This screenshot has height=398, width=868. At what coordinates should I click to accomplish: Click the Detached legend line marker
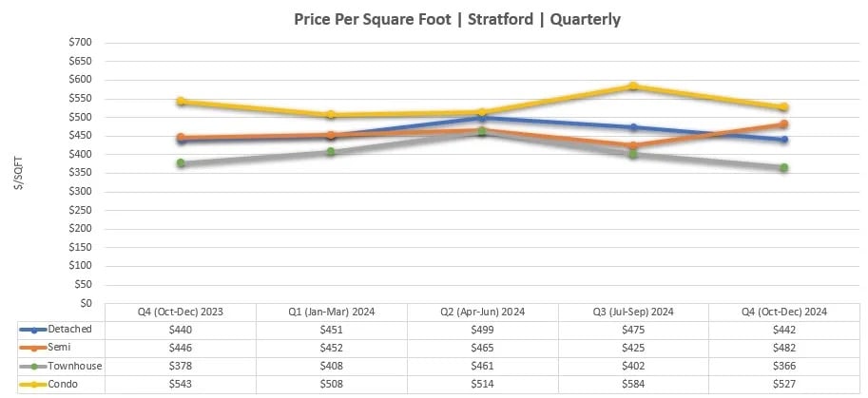click(x=34, y=330)
